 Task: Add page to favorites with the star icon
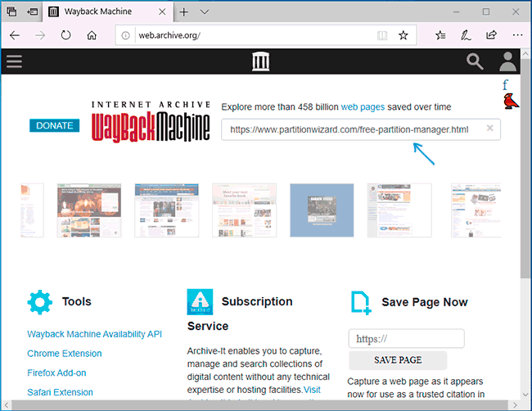403,35
